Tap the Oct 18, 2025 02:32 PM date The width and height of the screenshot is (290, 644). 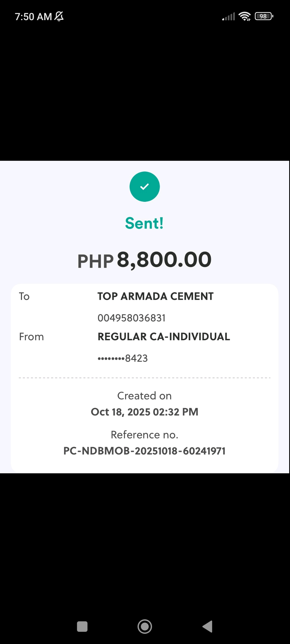(x=144, y=412)
